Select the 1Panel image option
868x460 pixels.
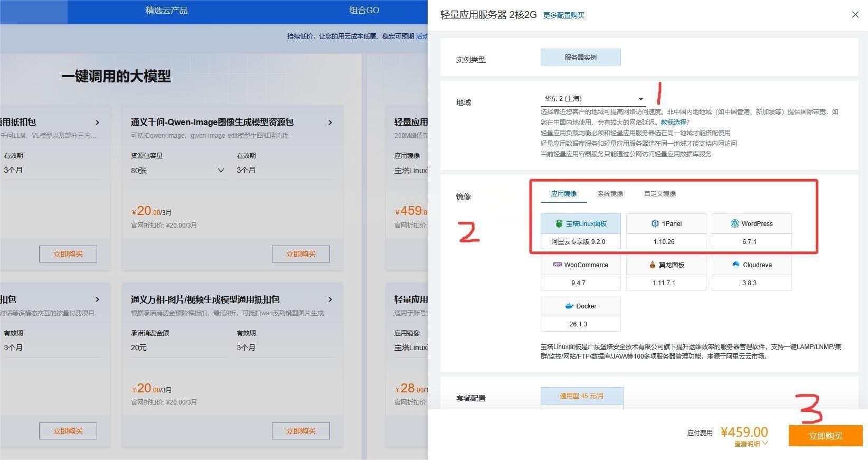(666, 231)
